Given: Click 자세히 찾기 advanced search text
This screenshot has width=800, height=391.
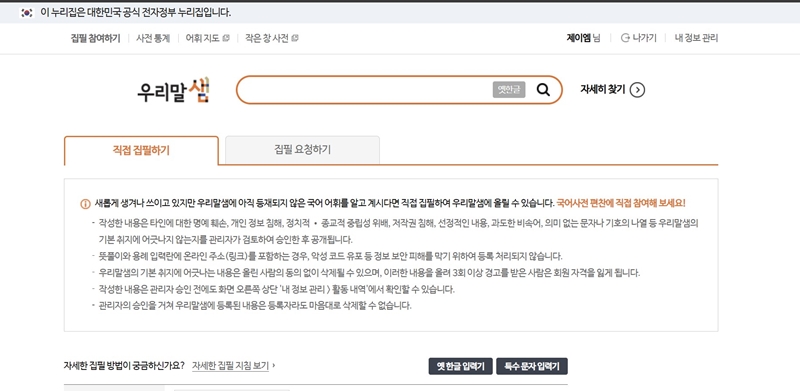Looking at the screenshot, I should click(603, 89).
